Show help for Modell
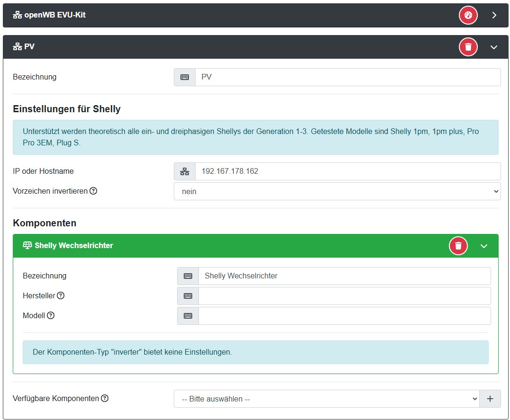Screen dimensions: 510x420 click(51, 315)
